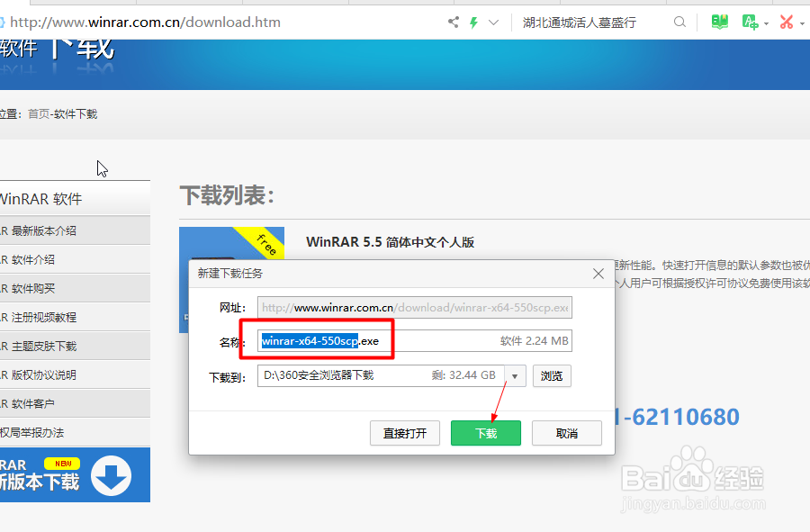Expand the download location dropdown arrow
Viewport: 810px width, 532px height.
[x=515, y=376]
